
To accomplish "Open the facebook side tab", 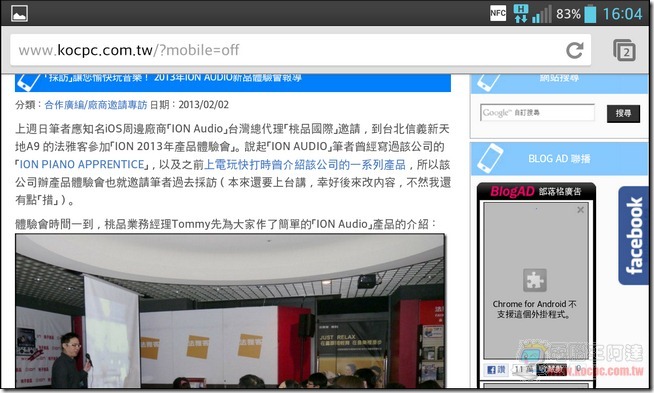I will (634, 236).
